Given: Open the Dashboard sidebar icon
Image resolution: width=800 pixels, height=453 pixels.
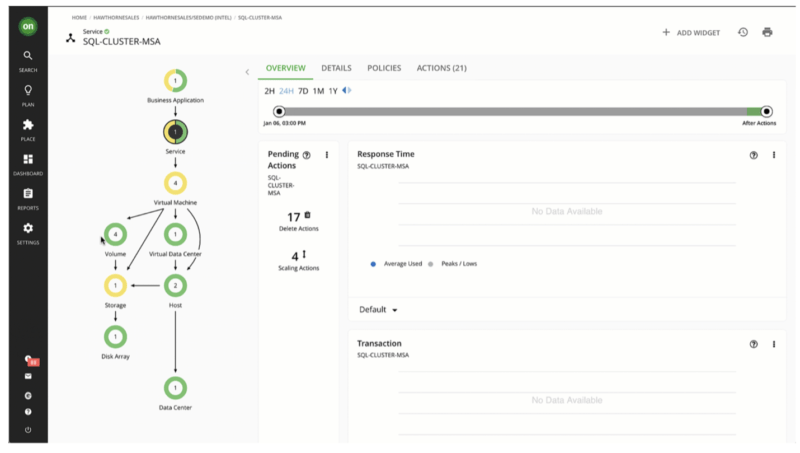Looking at the screenshot, I should pyautogui.click(x=28, y=162).
